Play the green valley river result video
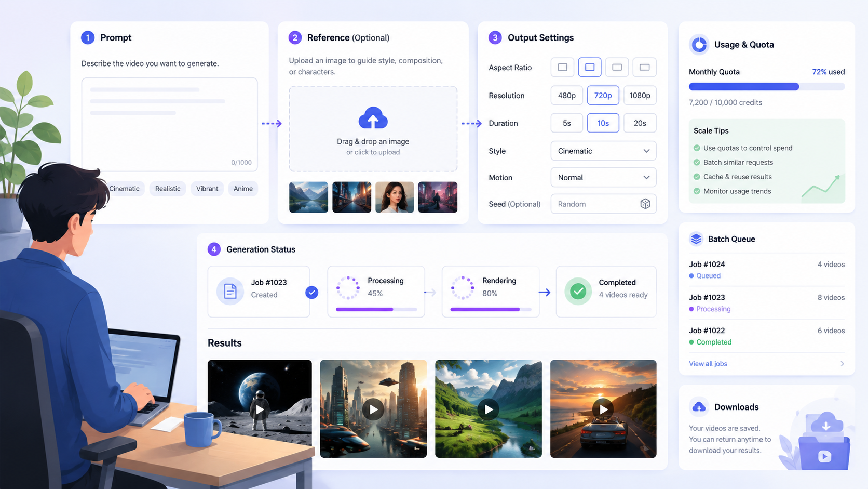 coord(489,409)
